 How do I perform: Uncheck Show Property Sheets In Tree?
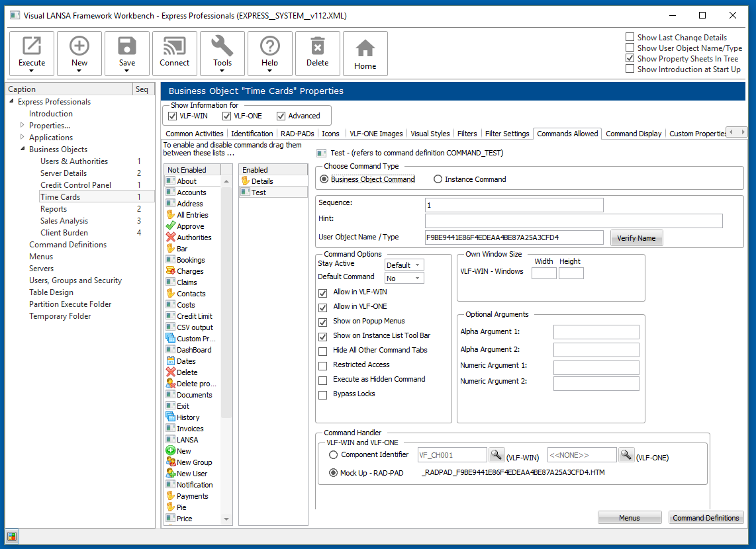630,58
